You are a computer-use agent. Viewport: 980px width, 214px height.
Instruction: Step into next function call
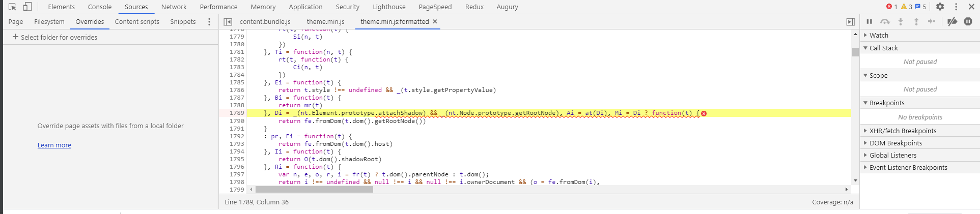point(901,21)
